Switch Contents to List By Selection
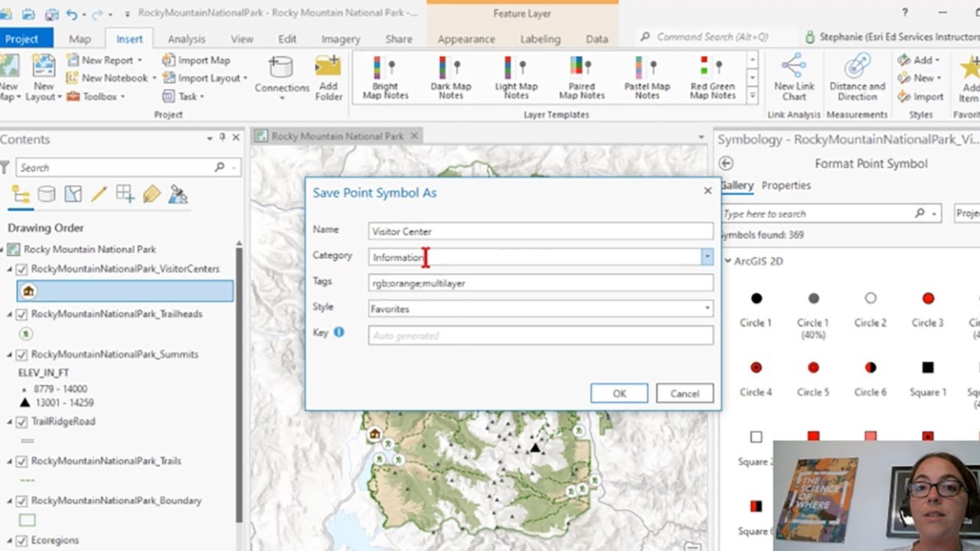 [73, 194]
